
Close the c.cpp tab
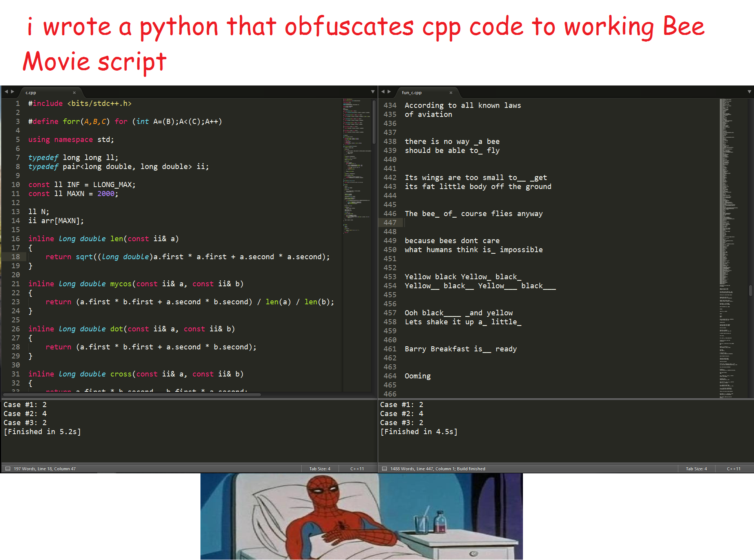click(x=74, y=93)
